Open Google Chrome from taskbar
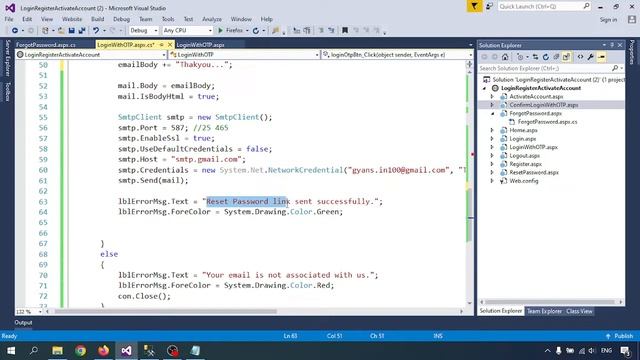The width and height of the screenshot is (640, 360). coord(80,351)
